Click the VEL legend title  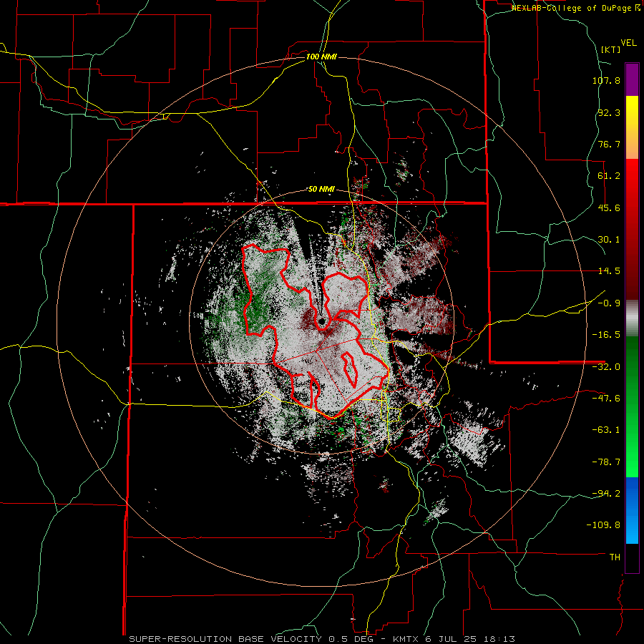(628, 43)
